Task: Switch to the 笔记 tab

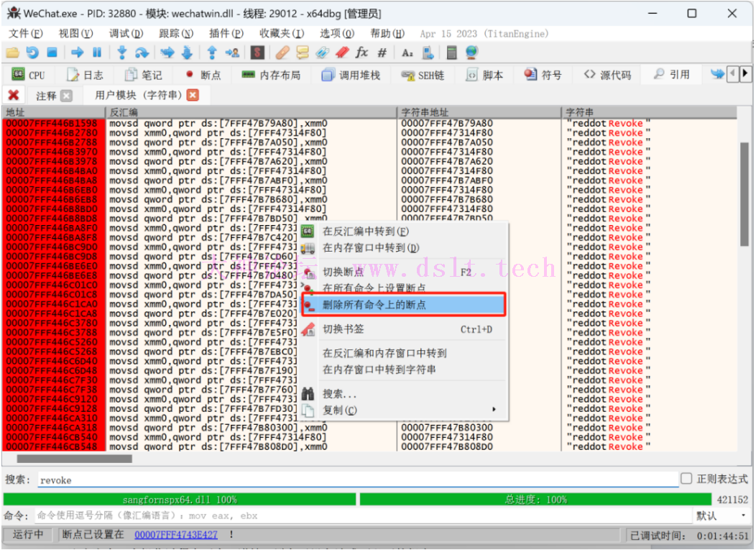Action: [143, 75]
